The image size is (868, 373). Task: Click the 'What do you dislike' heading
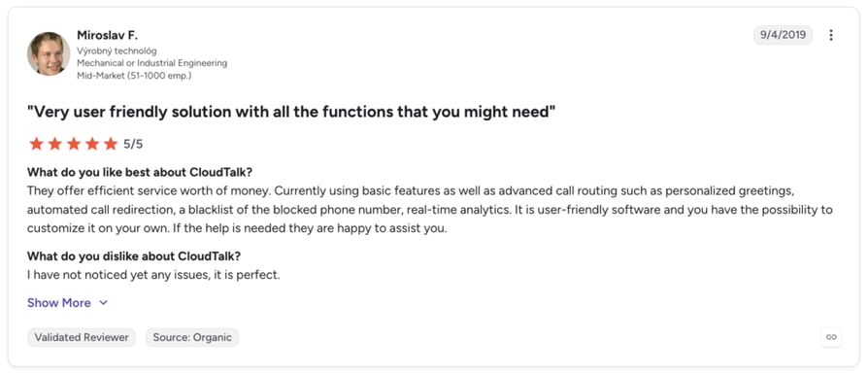pos(134,256)
